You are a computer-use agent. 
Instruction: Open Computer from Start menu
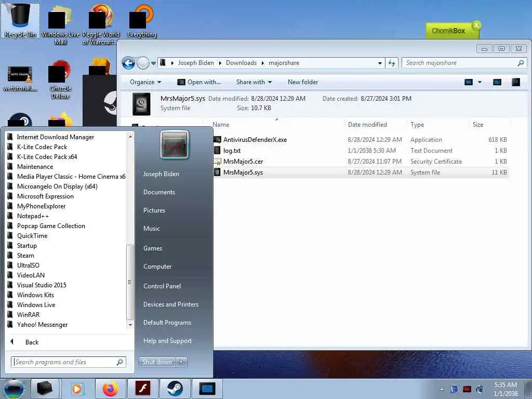pyautogui.click(x=157, y=267)
